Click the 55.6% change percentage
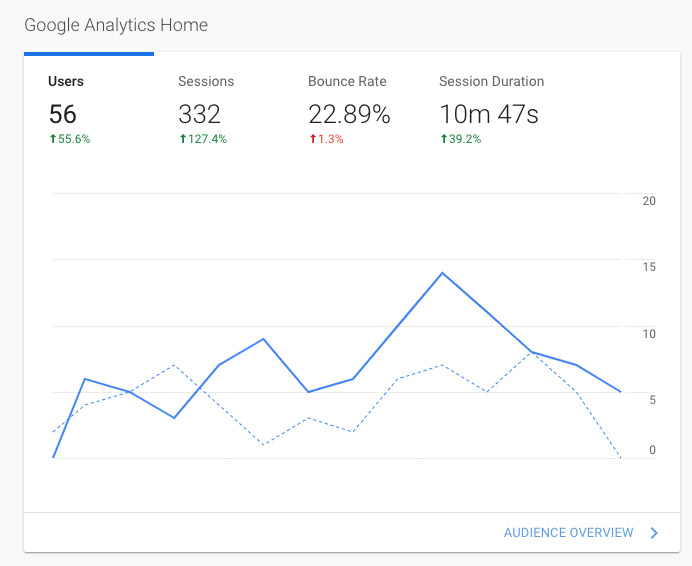 [x=74, y=139]
